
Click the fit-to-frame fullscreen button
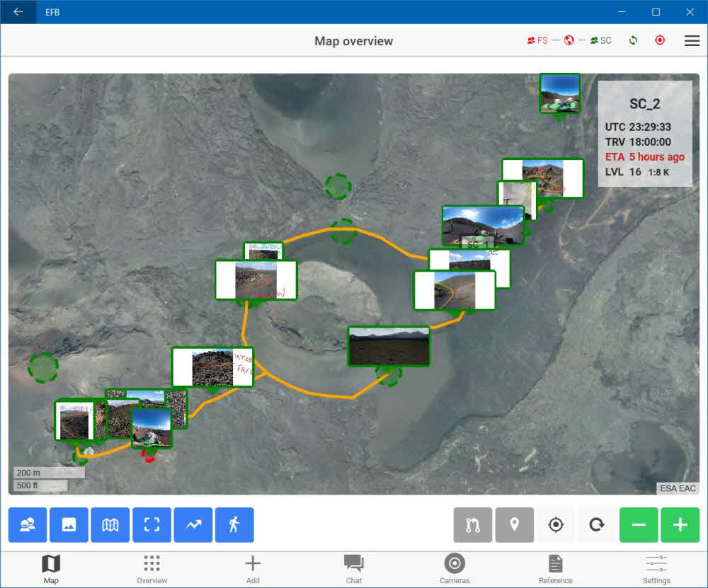[x=152, y=525]
